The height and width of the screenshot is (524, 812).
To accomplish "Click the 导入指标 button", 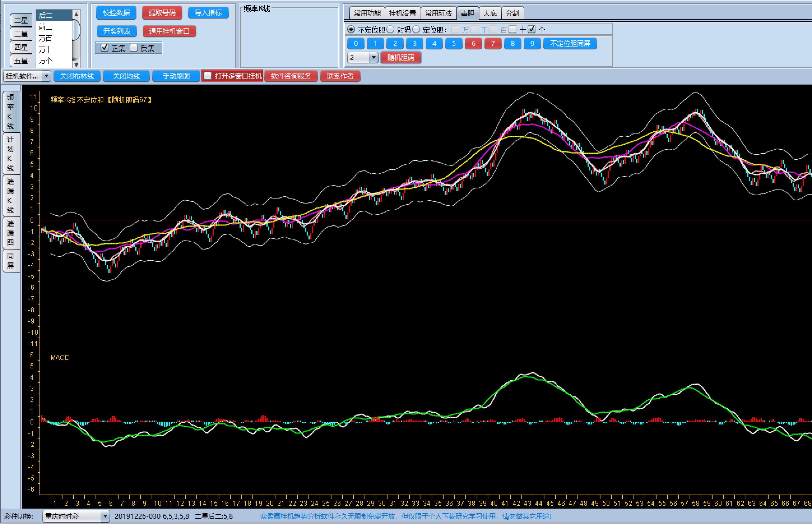I will tap(208, 13).
